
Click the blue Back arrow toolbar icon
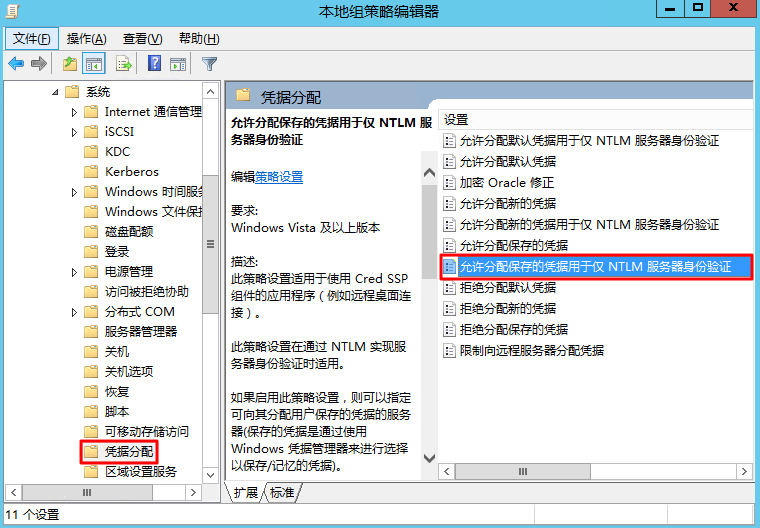[x=16, y=64]
